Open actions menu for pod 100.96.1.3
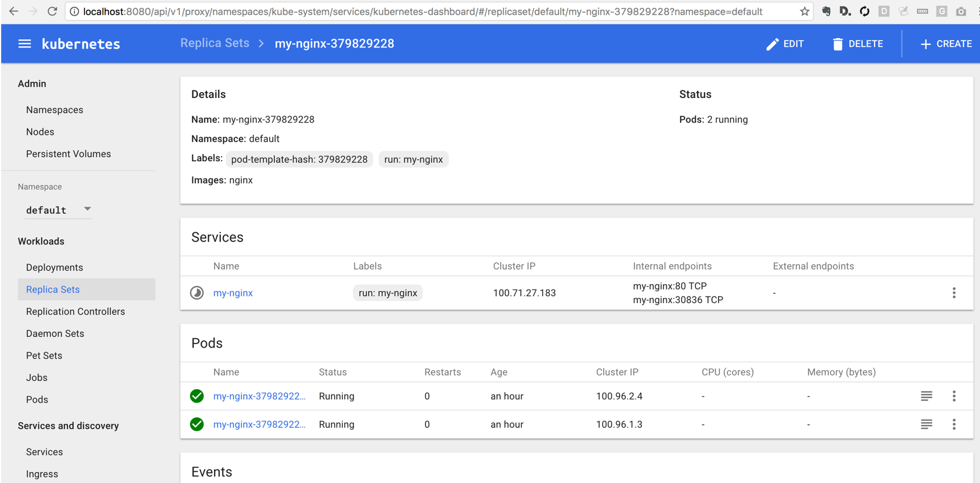Image resolution: width=980 pixels, height=483 pixels. click(954, 424)
